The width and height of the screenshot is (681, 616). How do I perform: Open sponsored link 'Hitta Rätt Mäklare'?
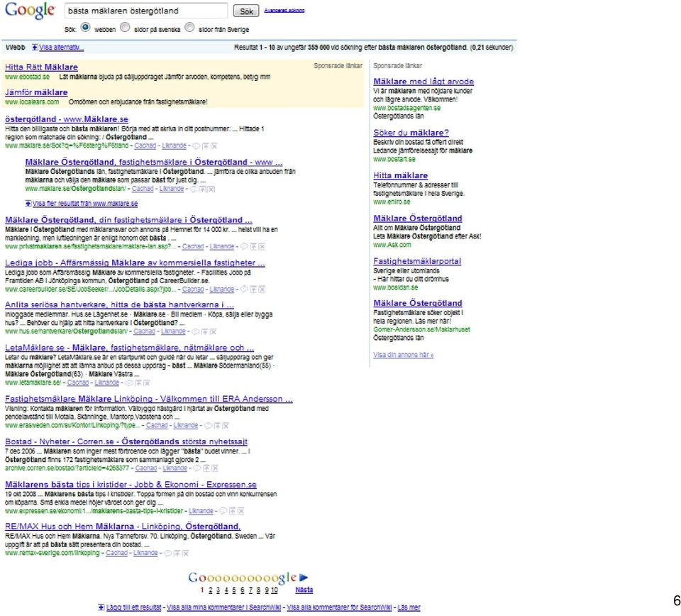click(x=41, y=67)
